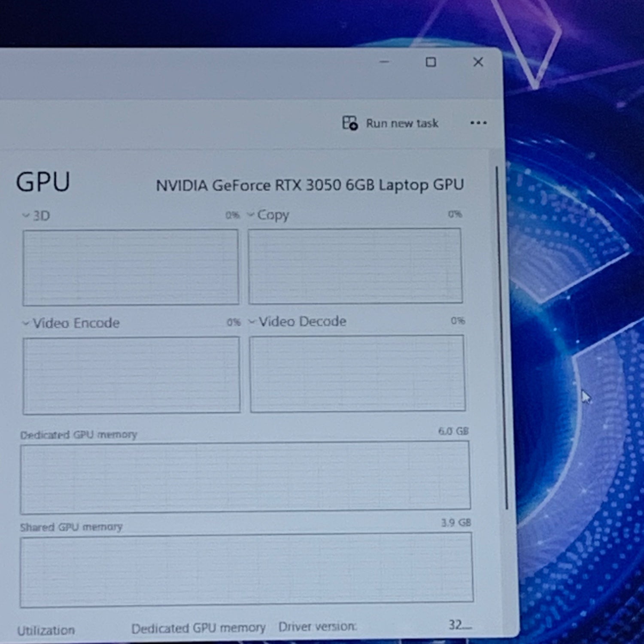Click the vertical scrollbar of the GPU pane

click(x=501, y=338)
